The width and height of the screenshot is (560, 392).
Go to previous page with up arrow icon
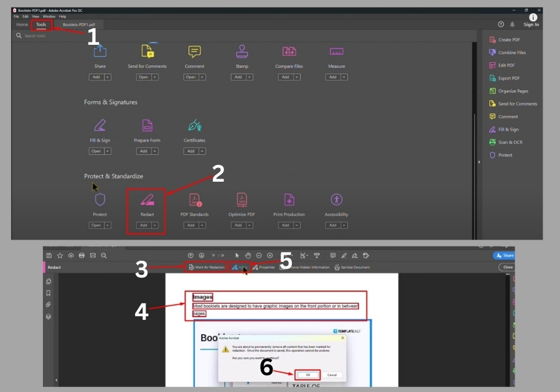point(191,255)
